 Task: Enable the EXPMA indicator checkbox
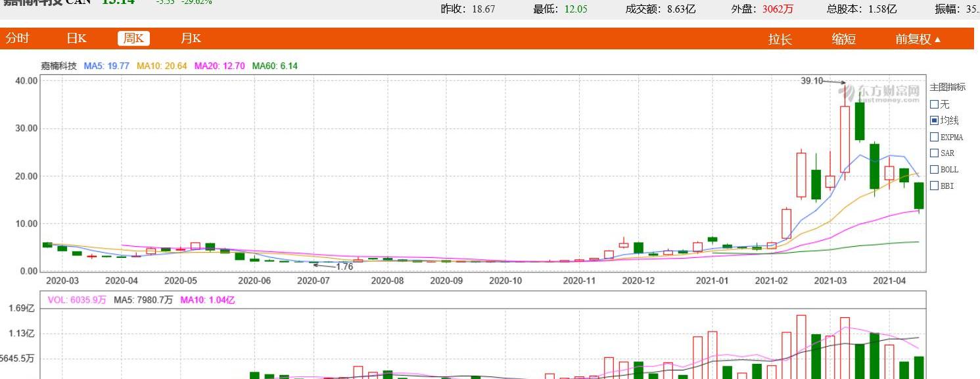(x=935, y=137)
